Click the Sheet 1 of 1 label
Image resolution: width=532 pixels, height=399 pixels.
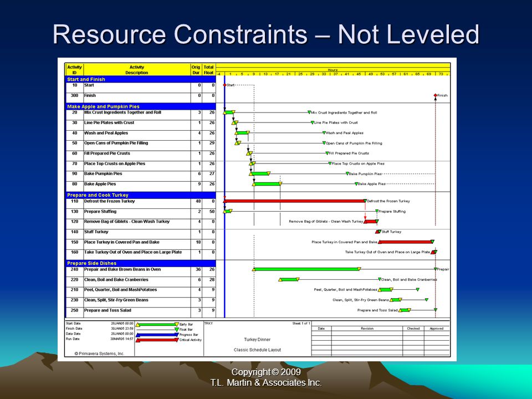click(x=301, y=323)
